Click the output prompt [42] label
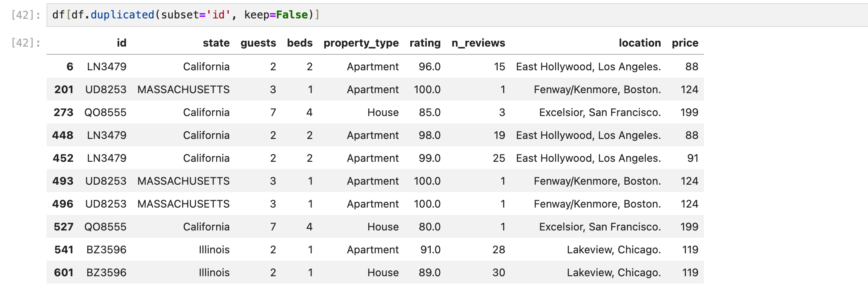 [26, 43]
